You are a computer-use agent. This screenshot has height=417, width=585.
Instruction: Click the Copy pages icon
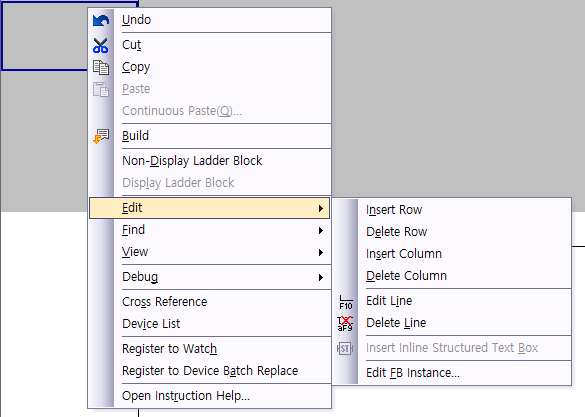click(101, 68)
